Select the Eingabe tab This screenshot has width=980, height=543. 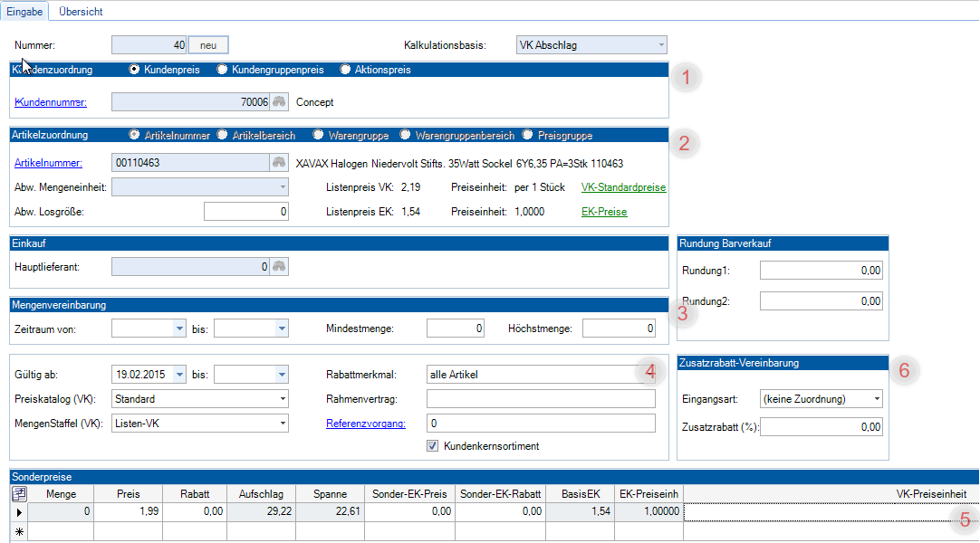point(24,12)
